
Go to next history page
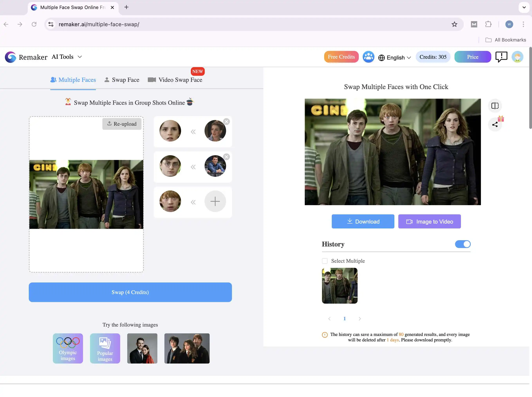360,319
